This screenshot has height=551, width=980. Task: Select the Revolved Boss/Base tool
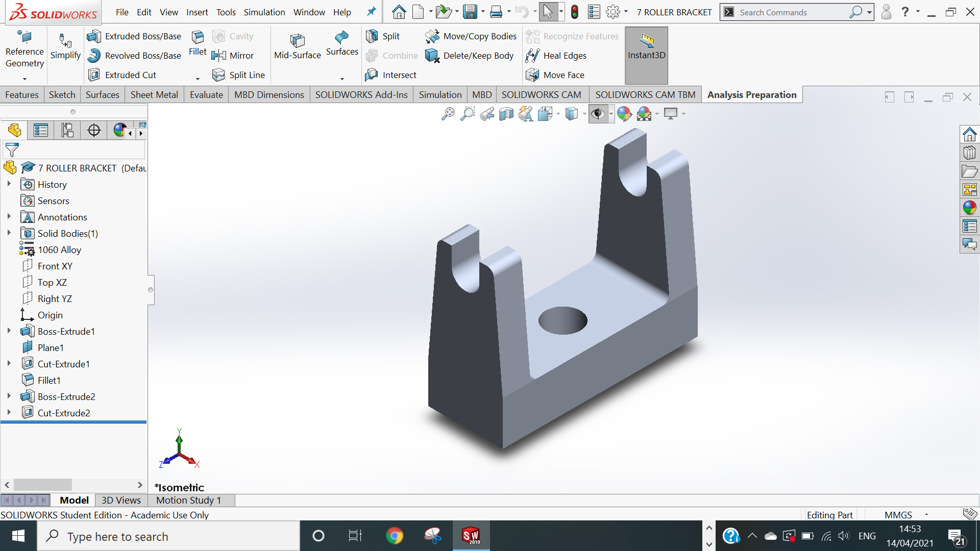tap(134, 56)
